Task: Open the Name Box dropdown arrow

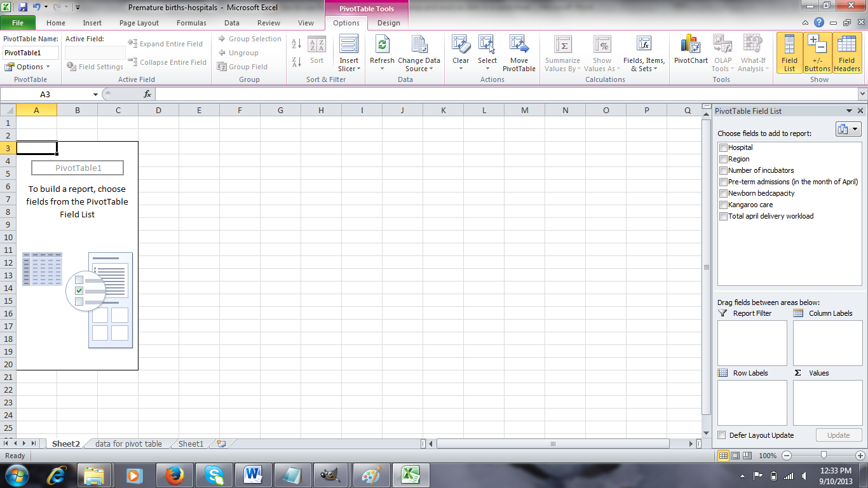Action: (x=95, y=94)
